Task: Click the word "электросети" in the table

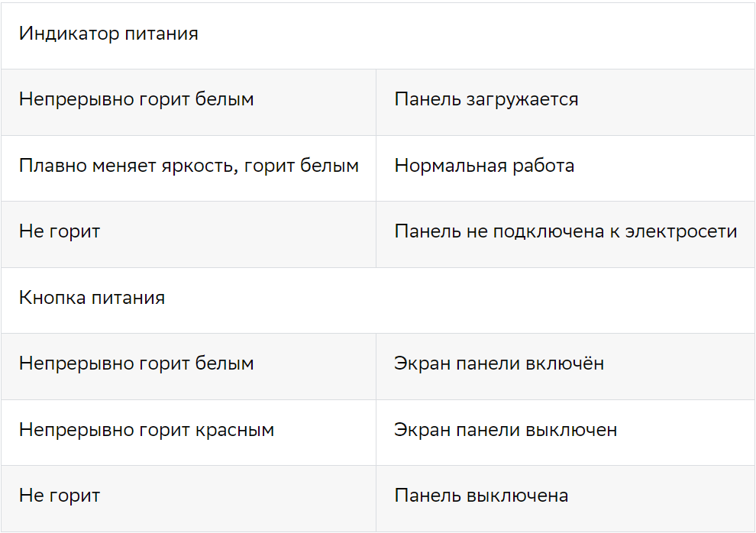Action: (x=681, y=232)
